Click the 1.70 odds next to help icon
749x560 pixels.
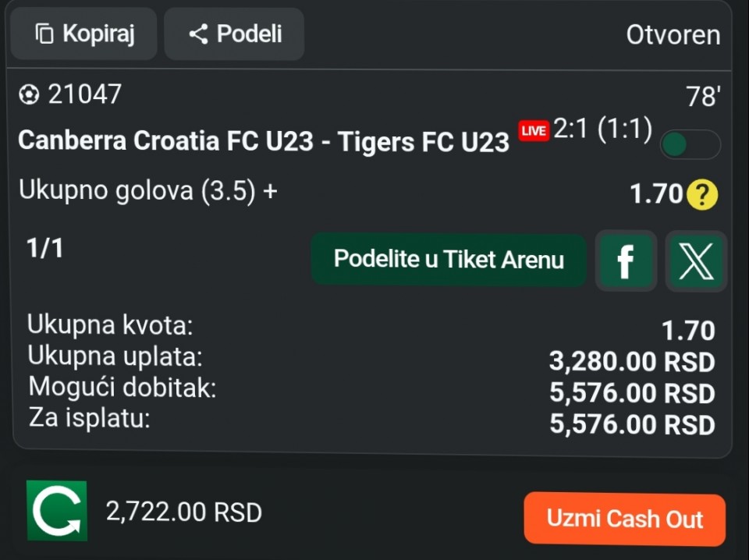click(x=656, y=194)
